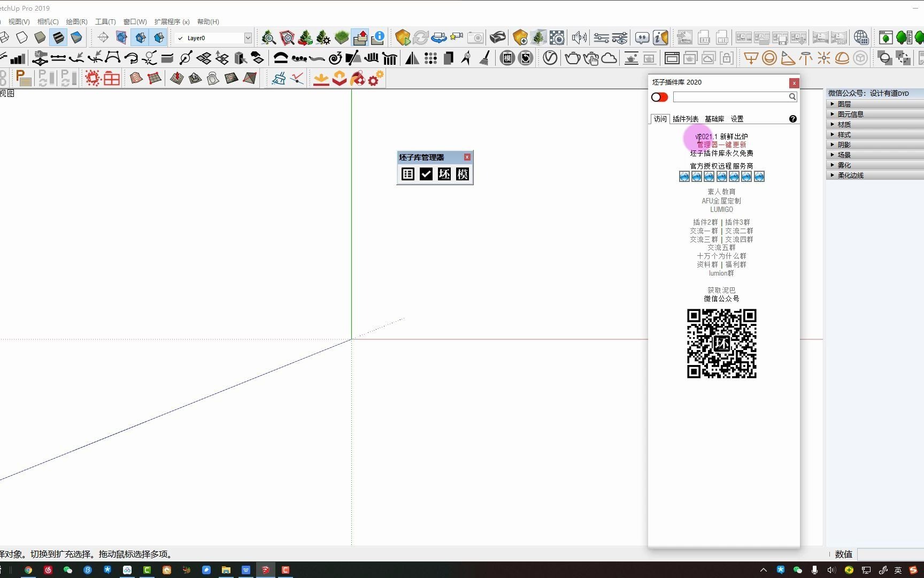
Task: Expand the 场景 panel
Action: (x=875, y=155)
